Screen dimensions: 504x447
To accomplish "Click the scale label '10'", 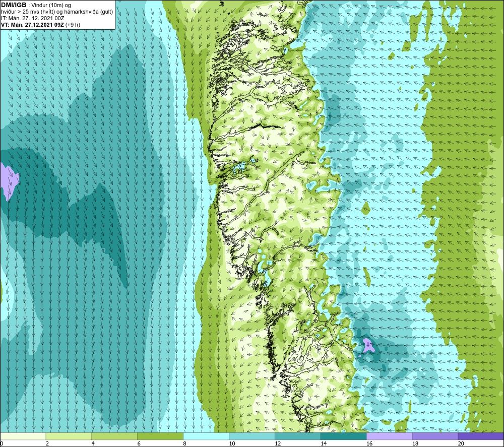I will click(x=232, y=443).
